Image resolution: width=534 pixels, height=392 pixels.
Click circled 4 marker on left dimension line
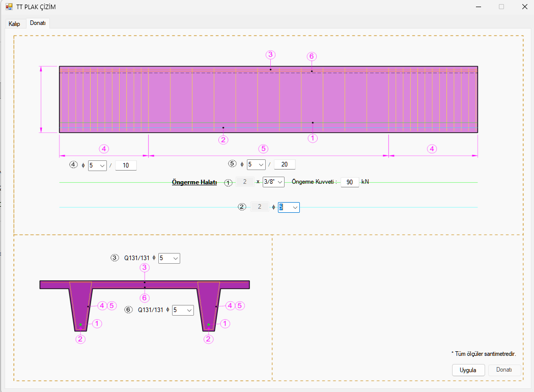click(104, 149)
